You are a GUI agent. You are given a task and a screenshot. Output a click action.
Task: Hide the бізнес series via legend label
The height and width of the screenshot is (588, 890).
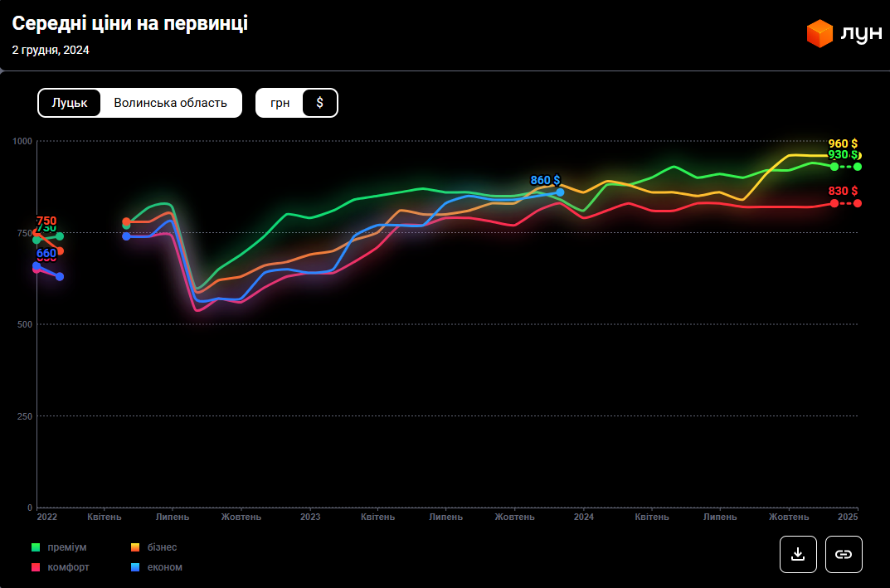(x=163, y=547)
